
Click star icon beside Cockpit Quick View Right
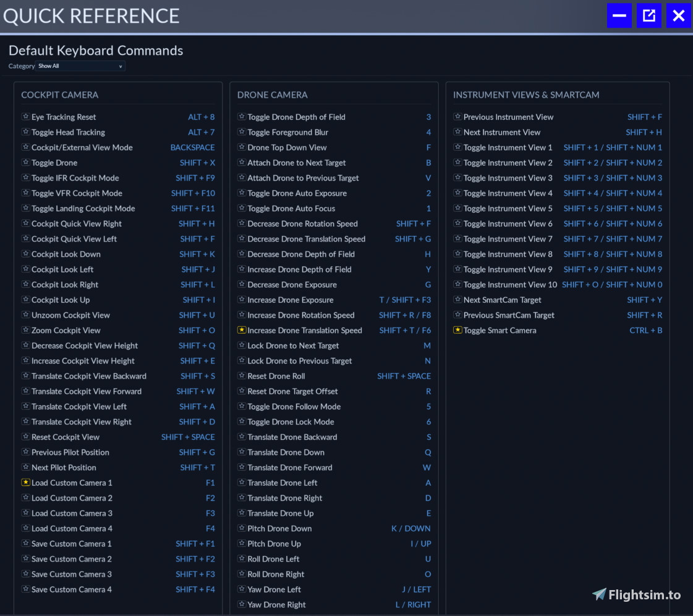[25, 223]
